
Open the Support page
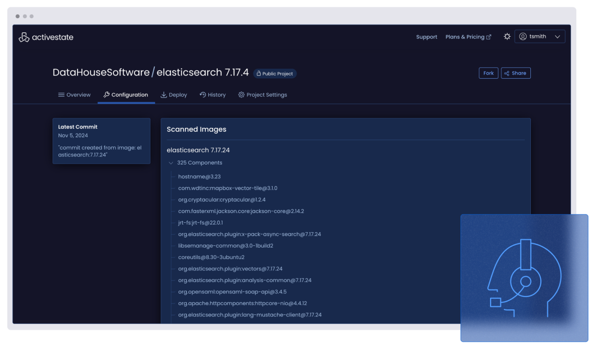[426, 37]
